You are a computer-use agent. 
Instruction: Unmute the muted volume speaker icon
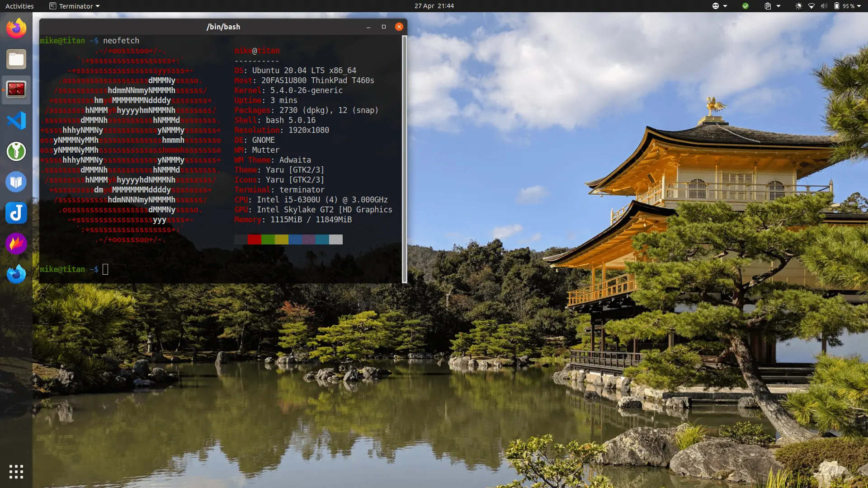[x=824, y=6]
